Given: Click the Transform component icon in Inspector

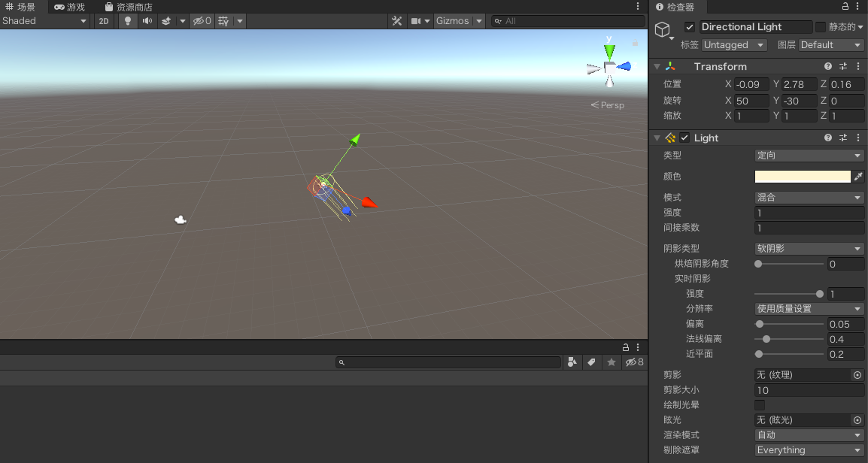Looking at the screenshot, I should point(670,66).
